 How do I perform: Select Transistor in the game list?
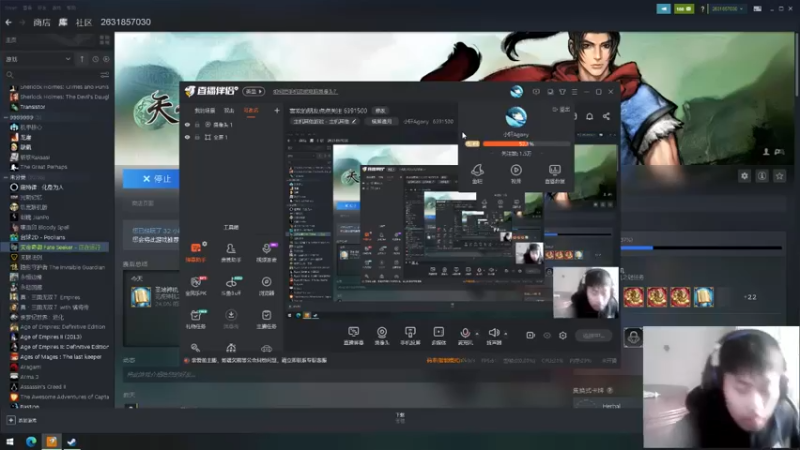point(33,107)
